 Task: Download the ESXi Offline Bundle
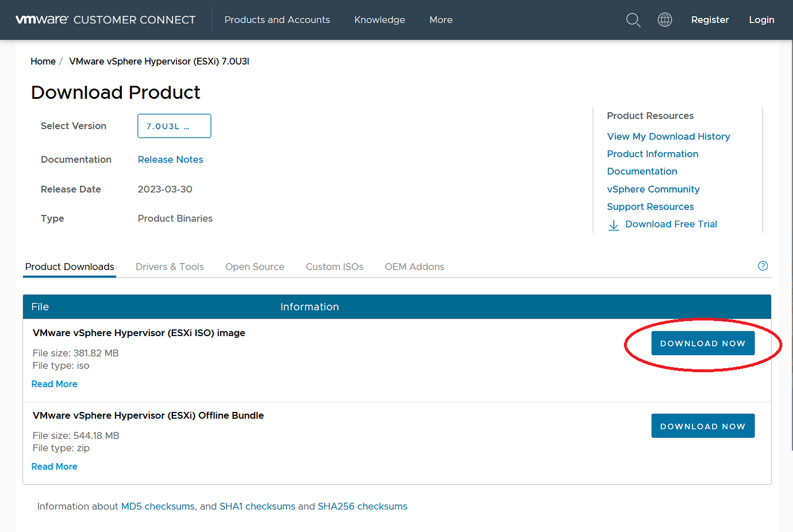click(x=703, y=426)
